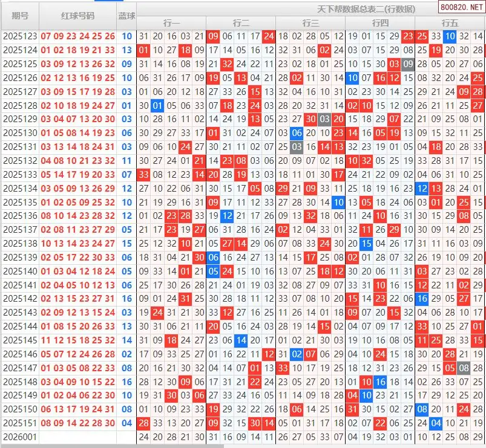Click the 期号 column header

[x=20, y=16]
